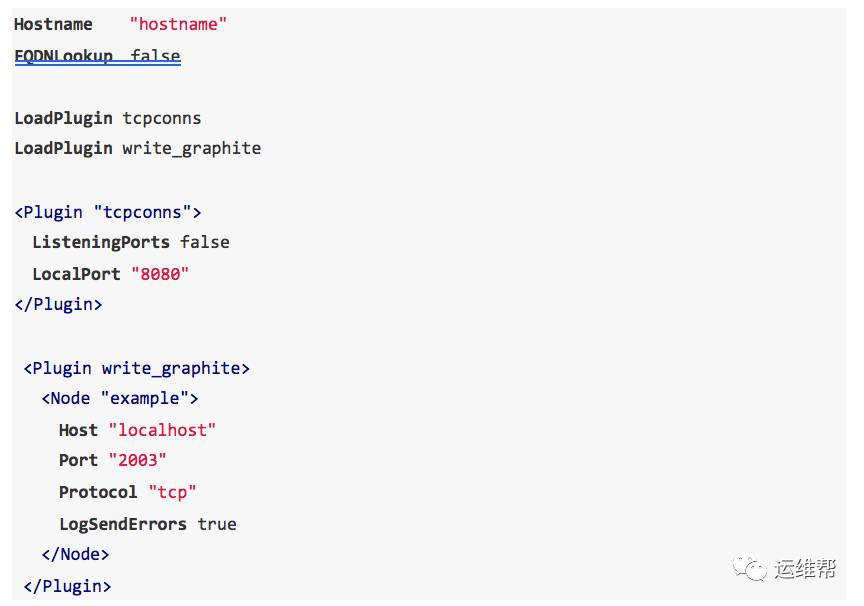Click the closing Node tag
Screen dimensions: 864x606
[x=75, y=554]
